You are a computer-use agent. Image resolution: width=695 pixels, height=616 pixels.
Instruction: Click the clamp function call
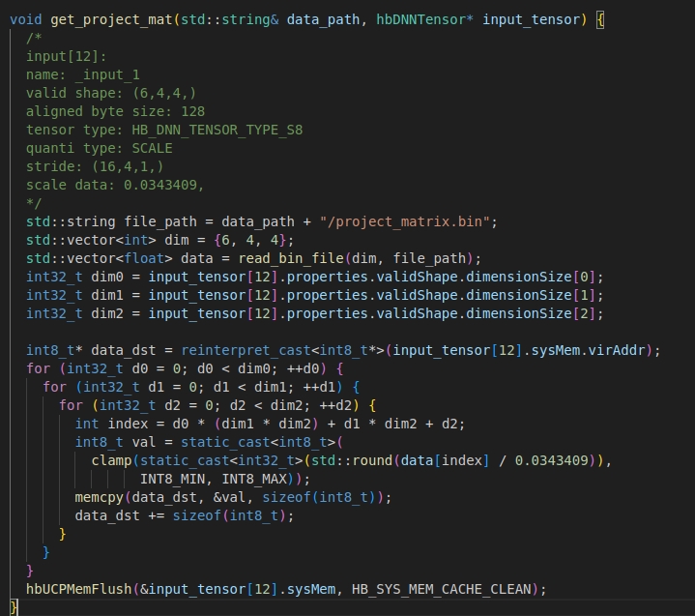point(111,460)
